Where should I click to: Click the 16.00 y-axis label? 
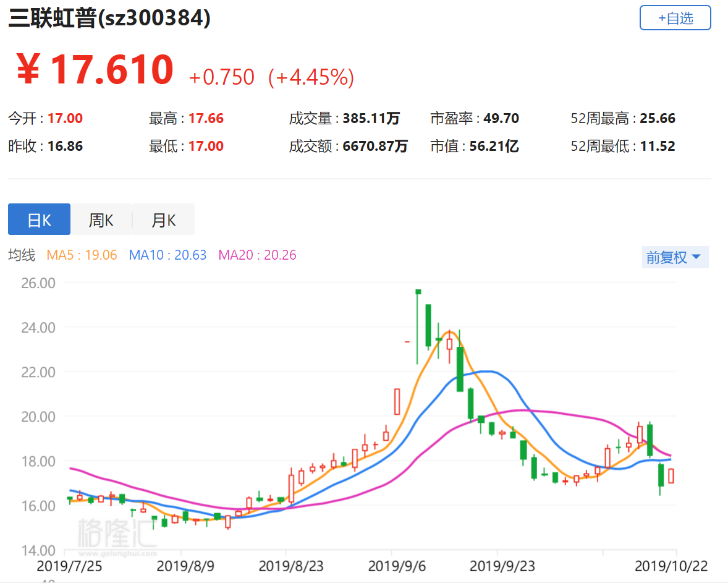pos(38,506)
